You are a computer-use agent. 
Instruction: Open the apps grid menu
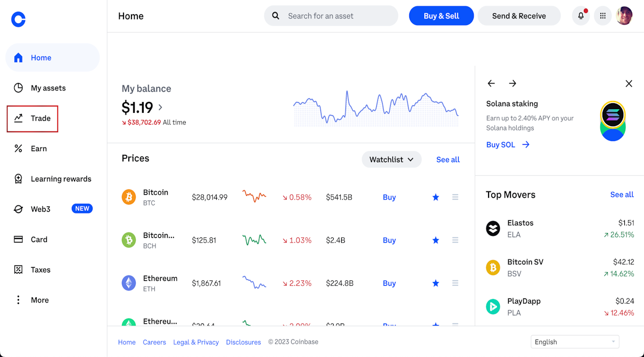pyautogui.click(x=602, y=16)
